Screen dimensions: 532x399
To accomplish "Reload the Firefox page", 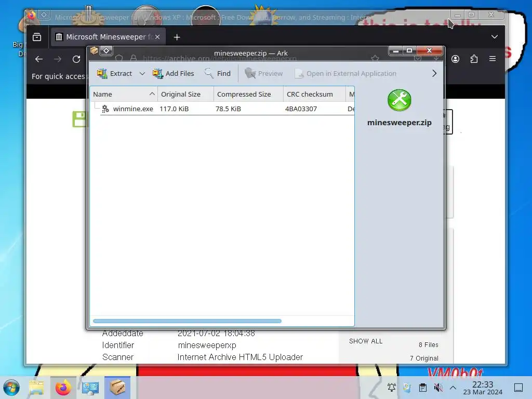I will (76, 59).
